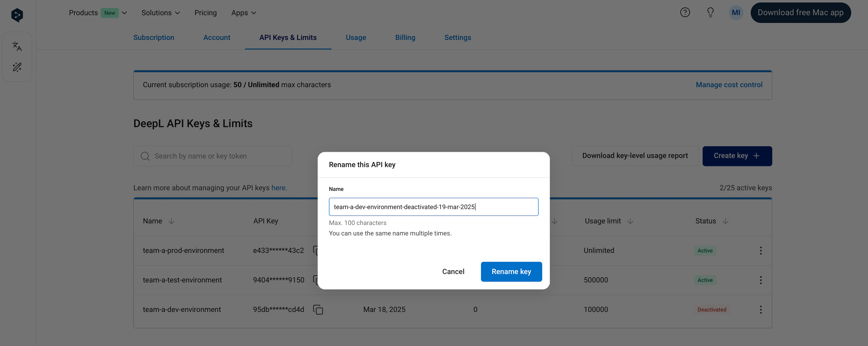The width and height of the screenshot is (868, 346).
Task: Click the Create key button
Action: point(737,156)
